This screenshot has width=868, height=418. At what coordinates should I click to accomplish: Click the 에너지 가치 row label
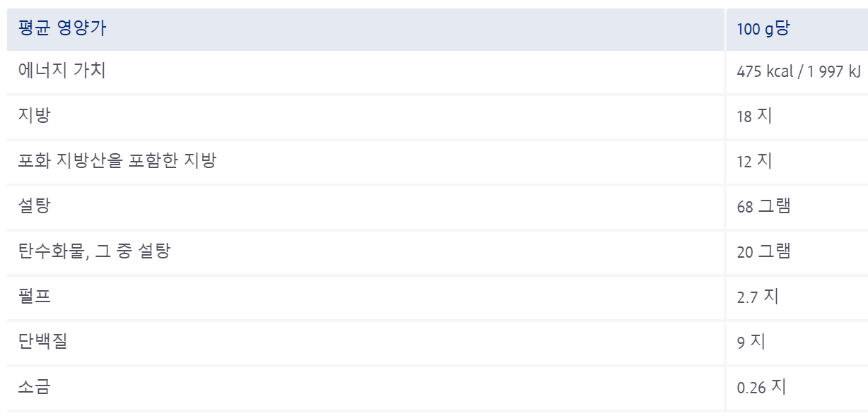[62, 71]
